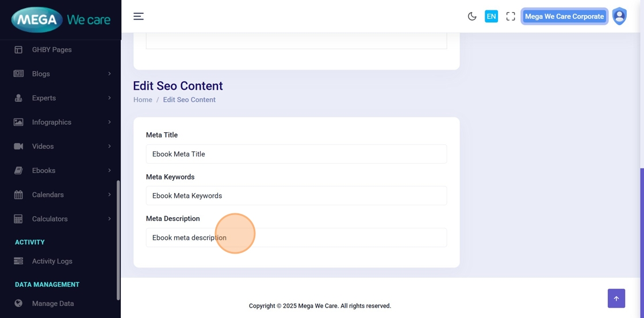Image resolution: width=644 pixels, height=318 pixels.
Task: Click the Mega We Care logo
Action: click(60, 20)
